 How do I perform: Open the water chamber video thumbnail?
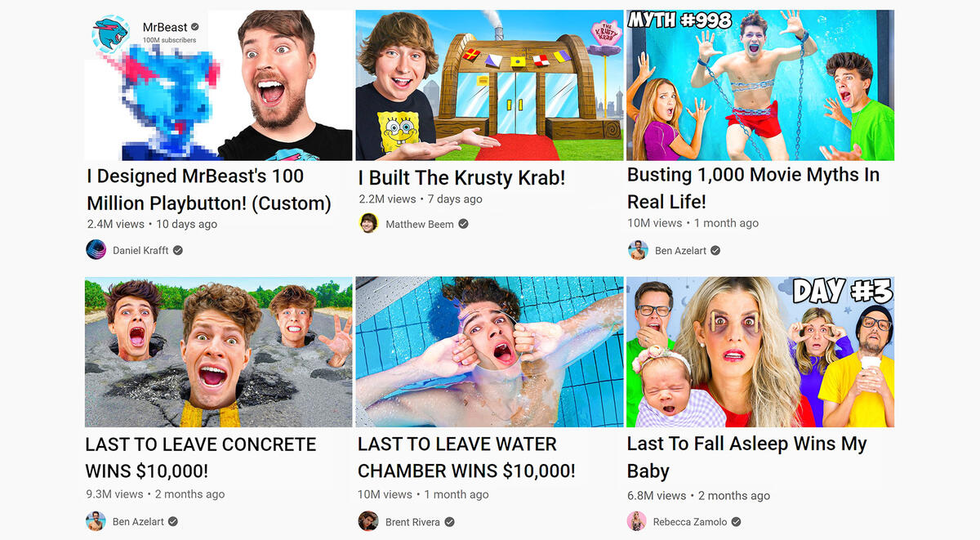489,352
